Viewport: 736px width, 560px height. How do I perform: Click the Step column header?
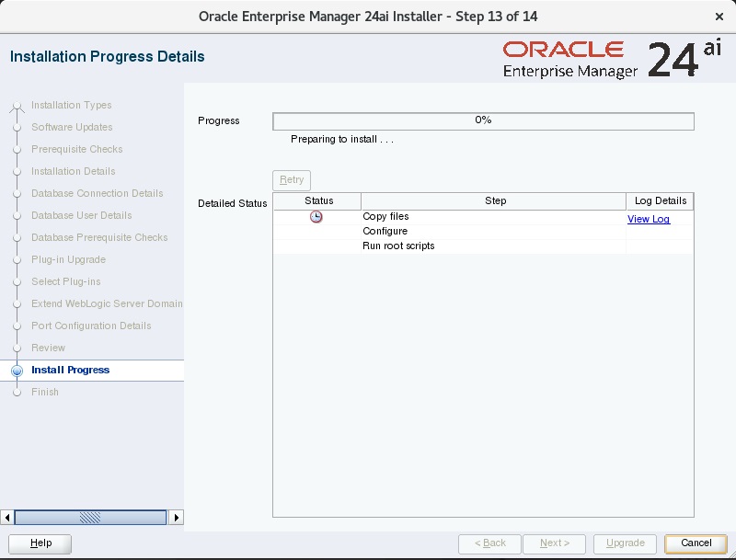(494, 201)
